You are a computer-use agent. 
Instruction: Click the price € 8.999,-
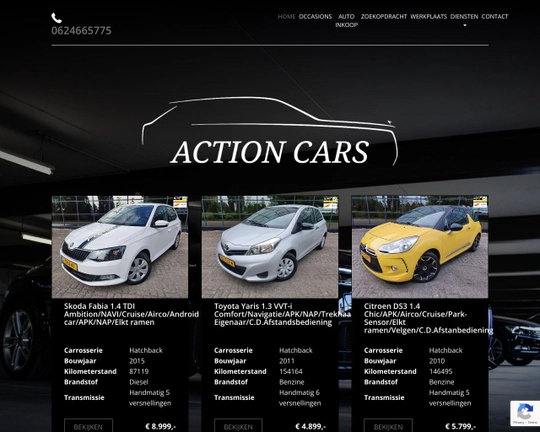point(160,426)
